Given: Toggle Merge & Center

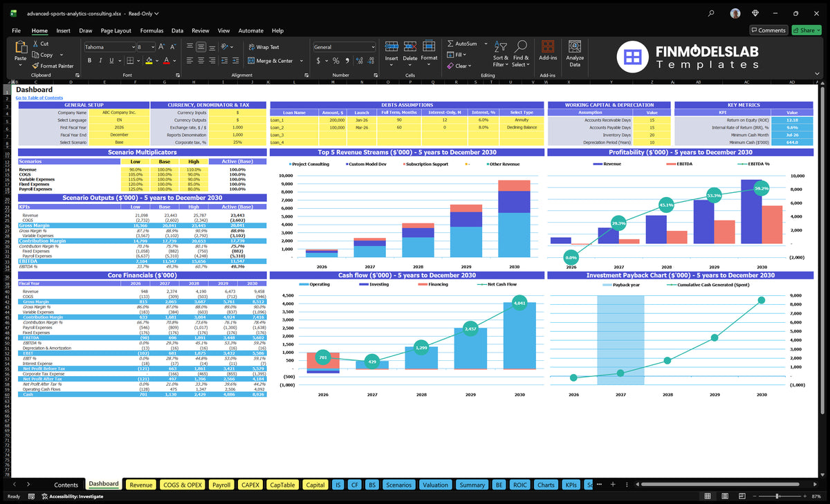Looking at the screenshot, I should (x=270, y=61).
